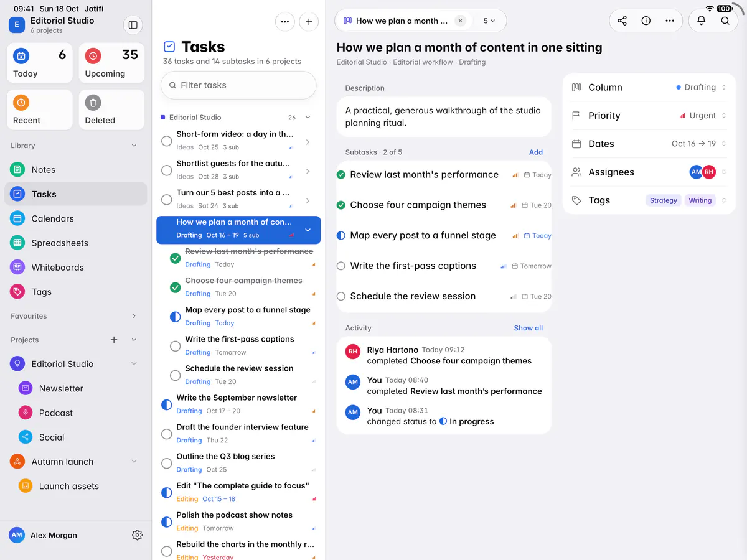Collapse the Projects section chevron

click(x=134, y=340)
